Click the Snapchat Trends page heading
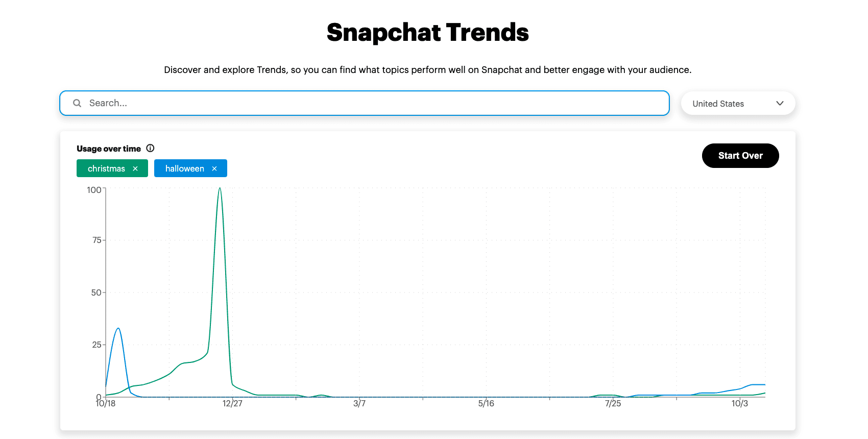 point(428,32)
